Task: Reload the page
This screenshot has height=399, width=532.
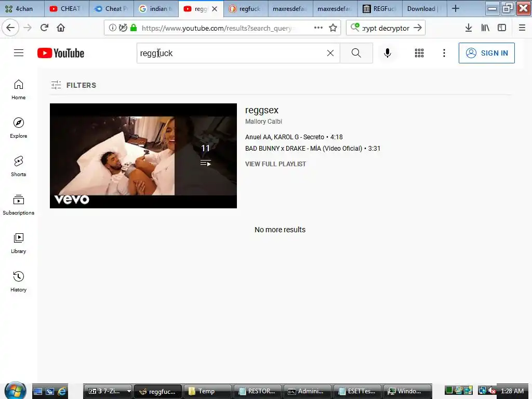Action: 44,28
